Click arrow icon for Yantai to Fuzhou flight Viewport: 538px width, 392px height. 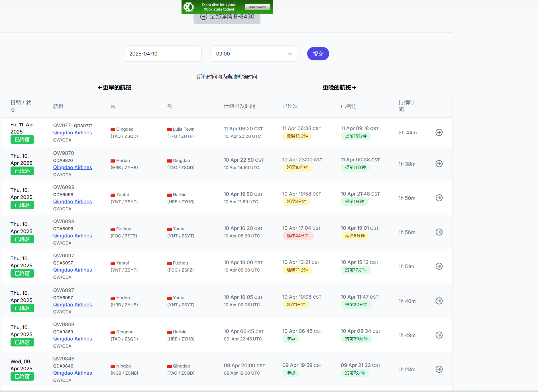439,266
